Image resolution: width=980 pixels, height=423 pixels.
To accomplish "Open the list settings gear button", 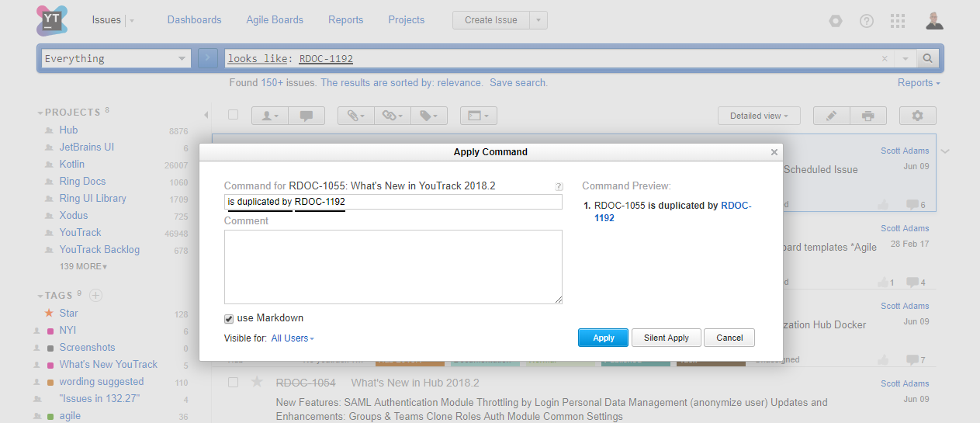I will pyautogui.click(x=918, y=116).
